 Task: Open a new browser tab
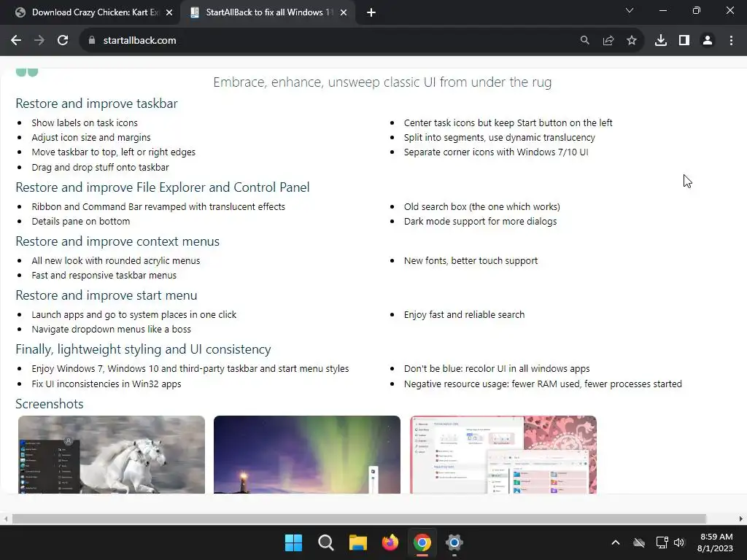pyautogui.click(x=371, y=13)
